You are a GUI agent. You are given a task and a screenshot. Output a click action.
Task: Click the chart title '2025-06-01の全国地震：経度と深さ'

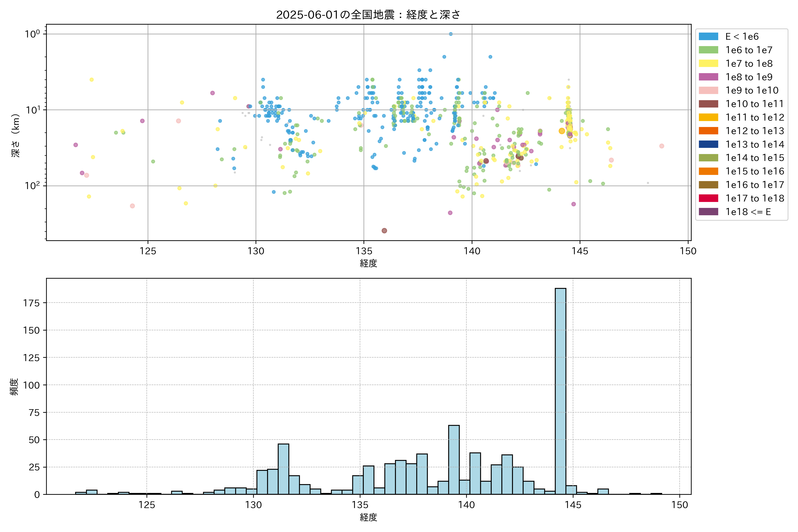click(368, 15)
